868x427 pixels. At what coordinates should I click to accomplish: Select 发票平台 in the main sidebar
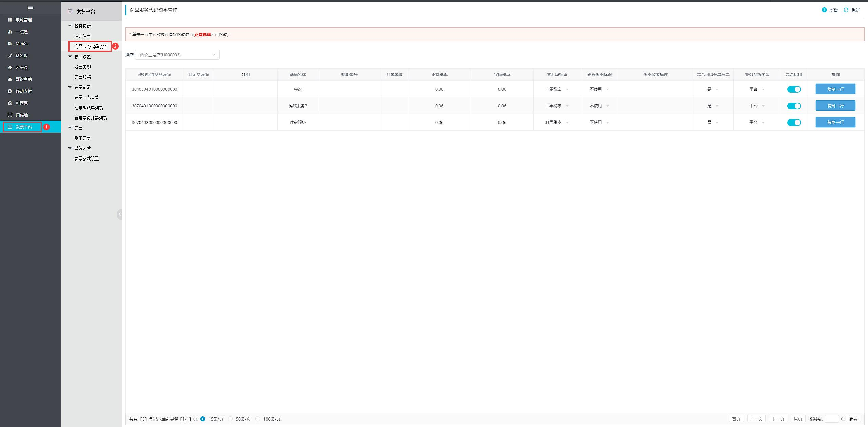pos(31,127)
